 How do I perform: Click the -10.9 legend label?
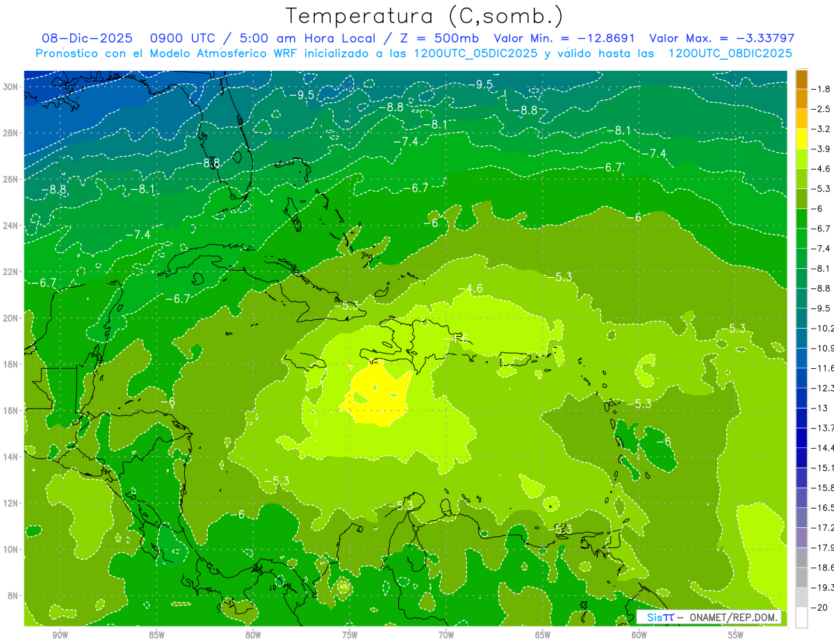(823, 348)
